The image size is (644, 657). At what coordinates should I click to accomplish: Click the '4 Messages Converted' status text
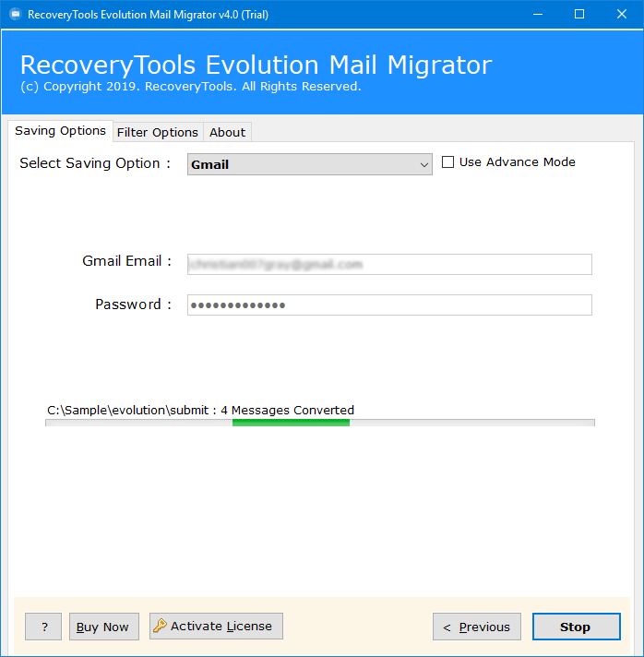coord(288,410)
